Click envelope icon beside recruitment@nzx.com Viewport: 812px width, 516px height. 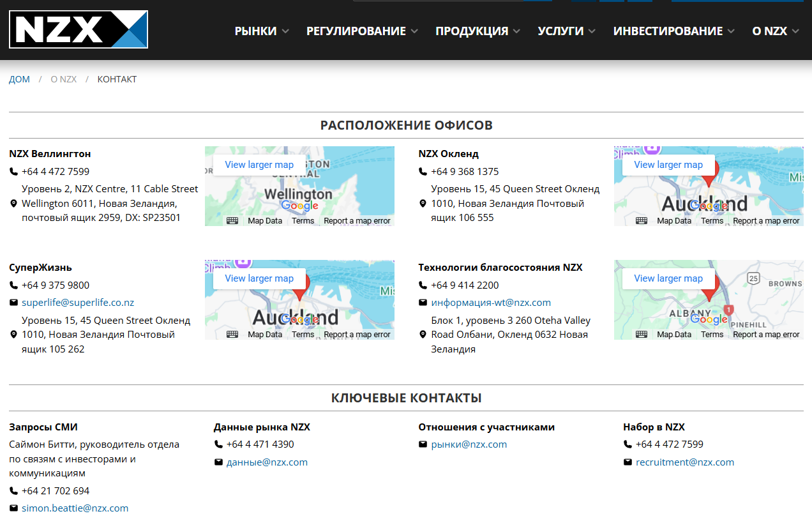click(628, 462)
